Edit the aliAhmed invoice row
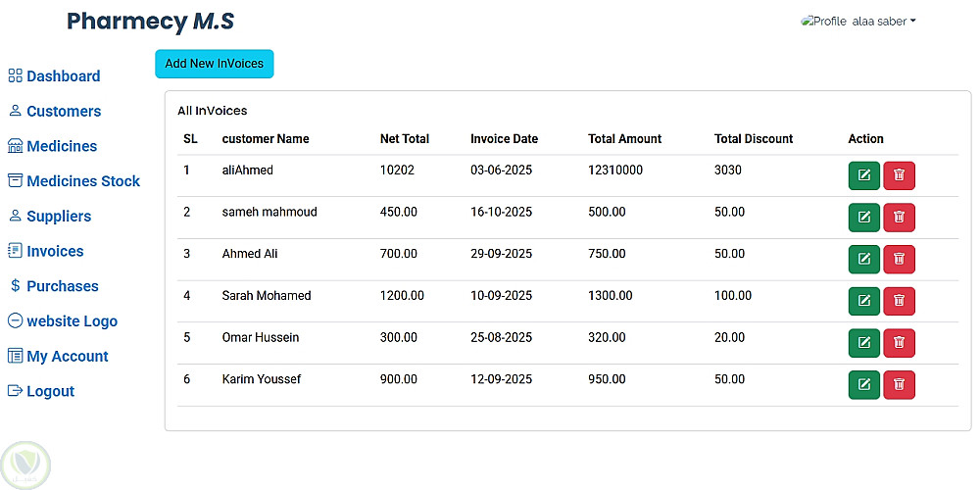 pyautogui.click(x=863, y=176)
